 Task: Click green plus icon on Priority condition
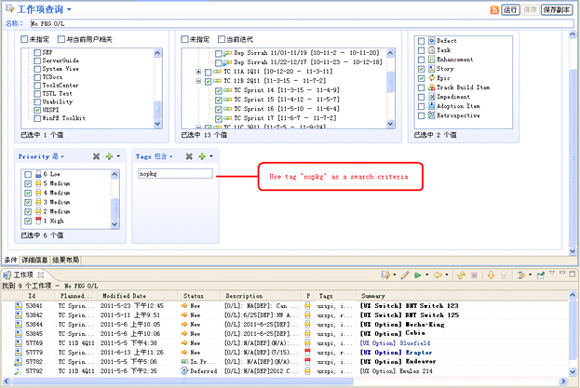tap(109, 156)
